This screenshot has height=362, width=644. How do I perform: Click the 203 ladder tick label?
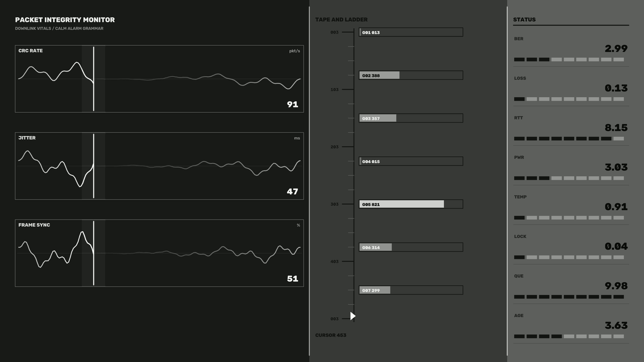pyautogui.click(x=335, y=147)
